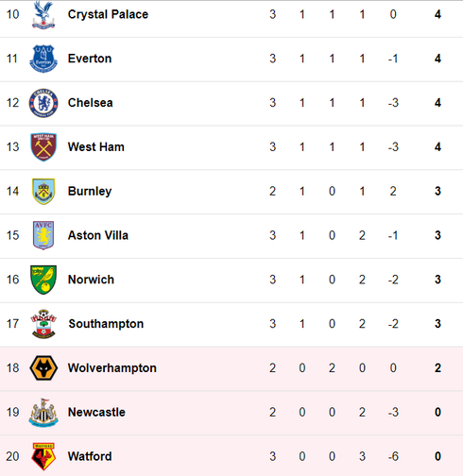Select the Burnley team name
Image resolution: width=463 pixels, height=476 pixels.
(x=90, y=192)
